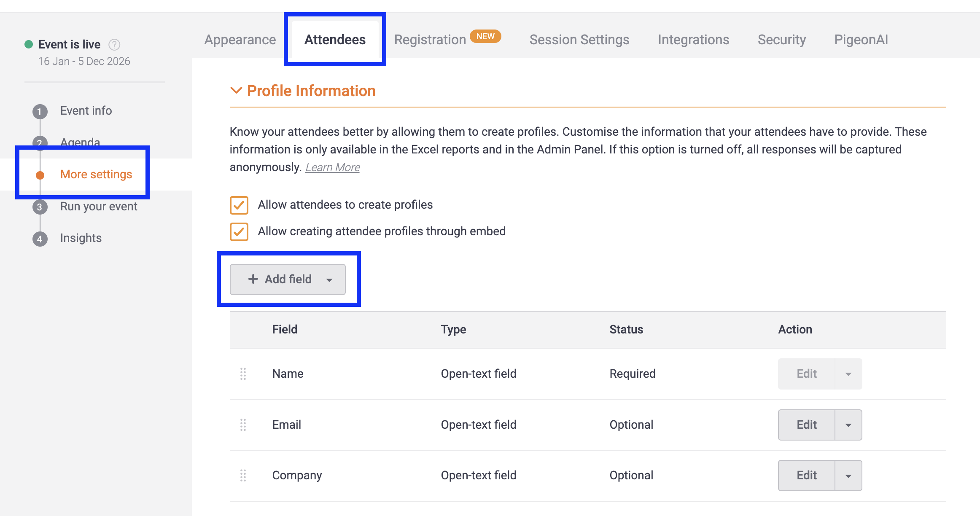Switch to the Security tab
The width and height of the screenshot is (980, 516).
[x=782, y=40]
